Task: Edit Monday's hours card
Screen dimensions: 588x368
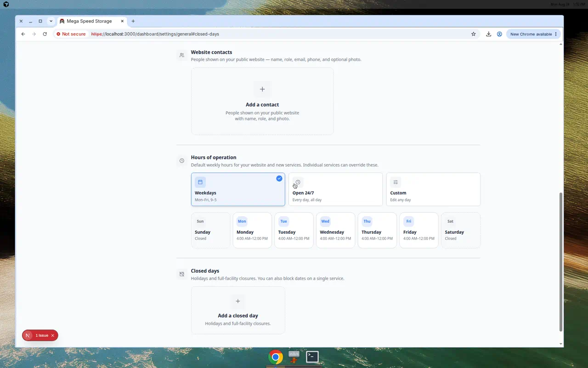Action: 252,230
